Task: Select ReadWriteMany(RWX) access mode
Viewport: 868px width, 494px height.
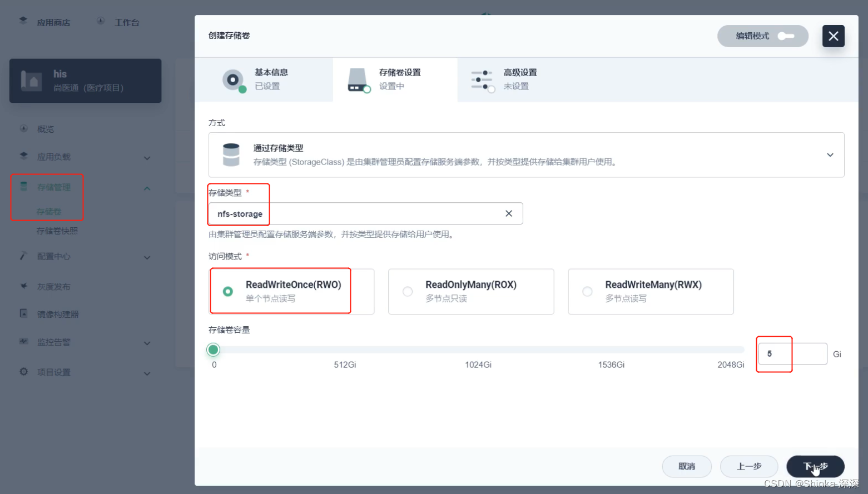Action: coord(651,291)
